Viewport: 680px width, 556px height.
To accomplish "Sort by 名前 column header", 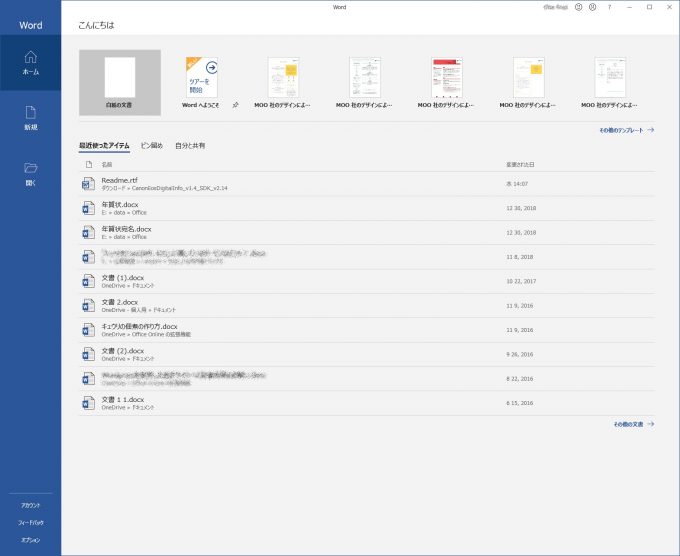I will click(107, 165).
